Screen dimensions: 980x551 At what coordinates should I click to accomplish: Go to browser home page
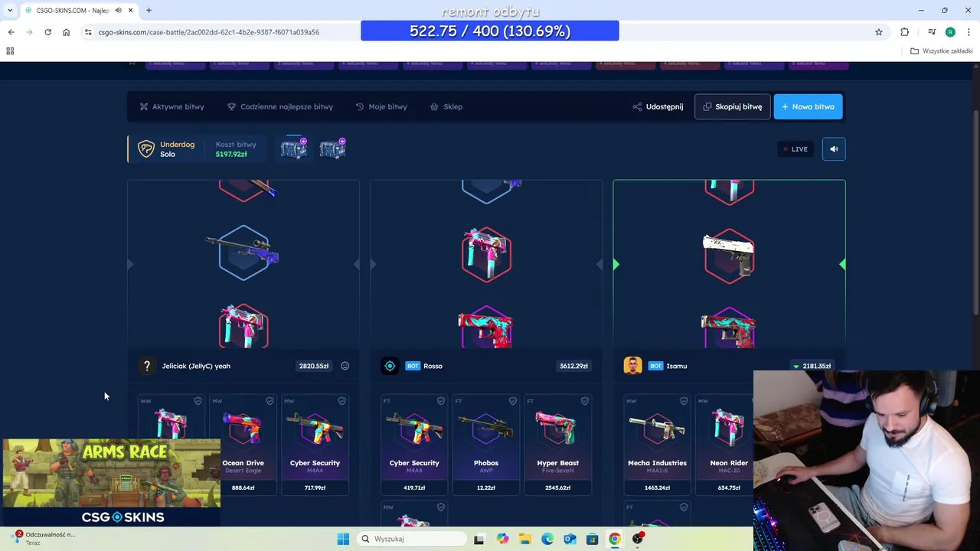[66, 32]
